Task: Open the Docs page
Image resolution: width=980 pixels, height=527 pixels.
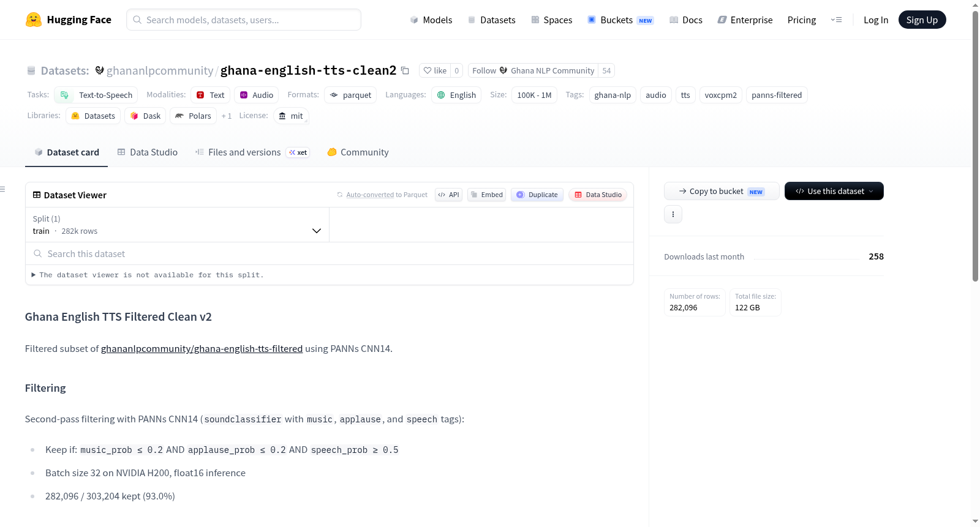Action: pyautogui.click(x=686, y=20)
